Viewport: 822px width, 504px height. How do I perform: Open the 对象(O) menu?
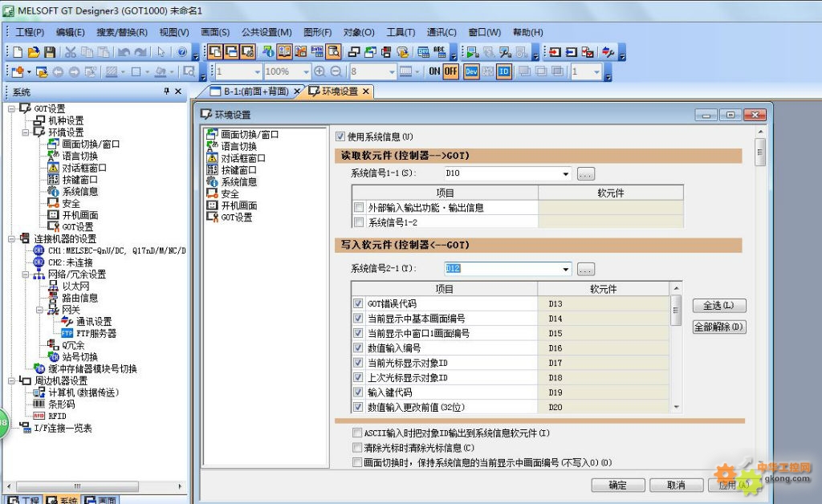coord(359,32)
